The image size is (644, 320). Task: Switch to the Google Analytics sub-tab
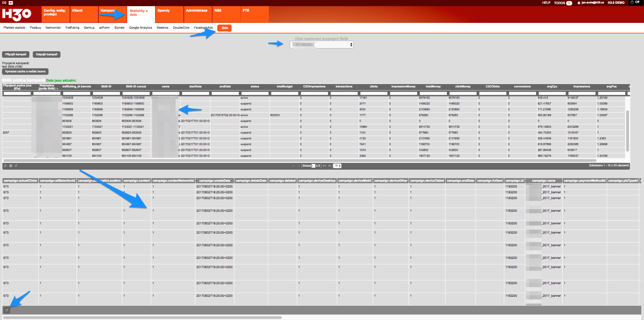point(140,28)
